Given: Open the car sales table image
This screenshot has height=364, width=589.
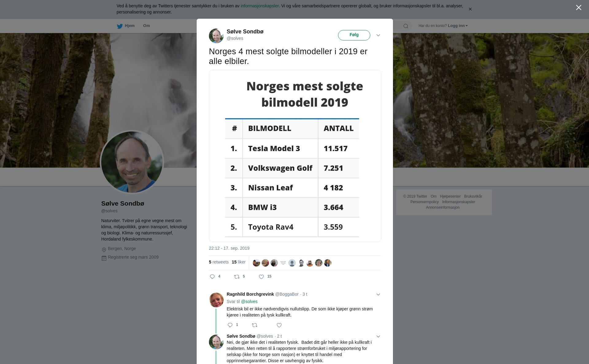Looking at the screenshot, I should pyautogui.click(x=295, y=156).
